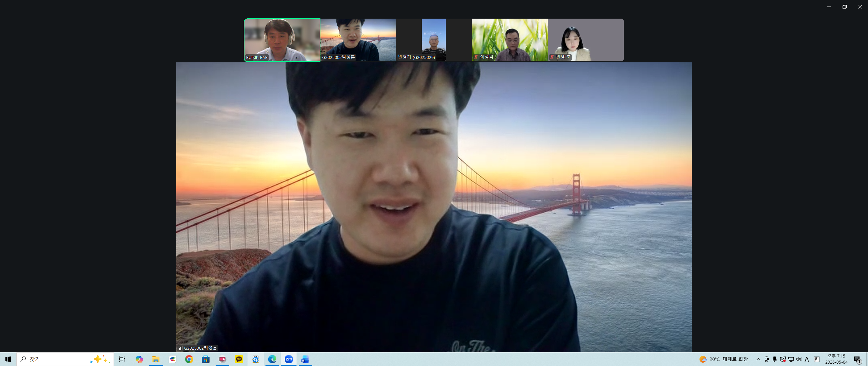Screen dimensions: 868x366
Task: Open File Explorer from the taskbar
Action: point(156,359)
